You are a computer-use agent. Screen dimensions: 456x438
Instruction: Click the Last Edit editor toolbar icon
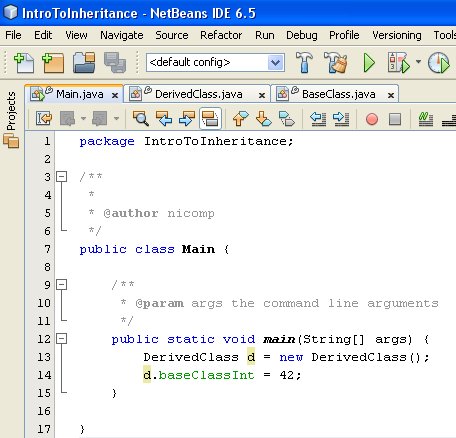[x=44, y=118]
